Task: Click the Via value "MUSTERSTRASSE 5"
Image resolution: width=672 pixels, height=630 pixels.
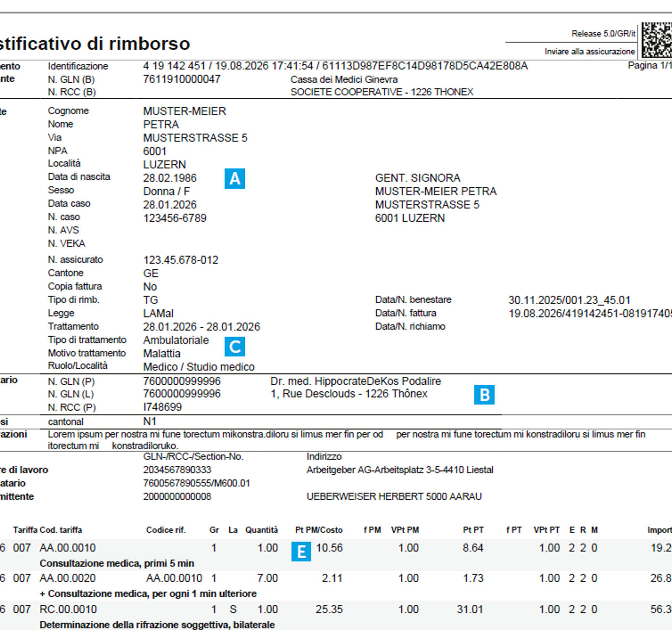Action: point(195,138)
